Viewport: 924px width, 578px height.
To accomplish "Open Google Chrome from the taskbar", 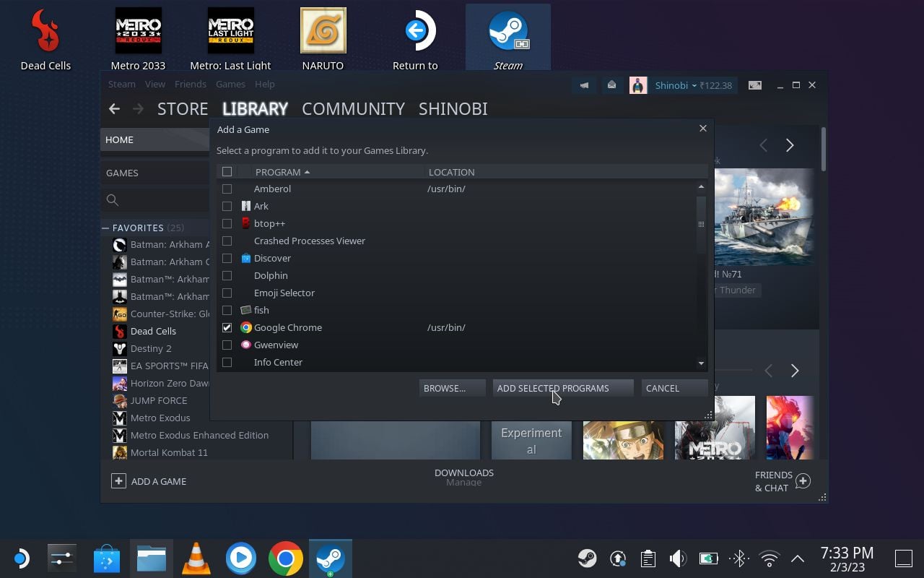I will coord(285,558).
